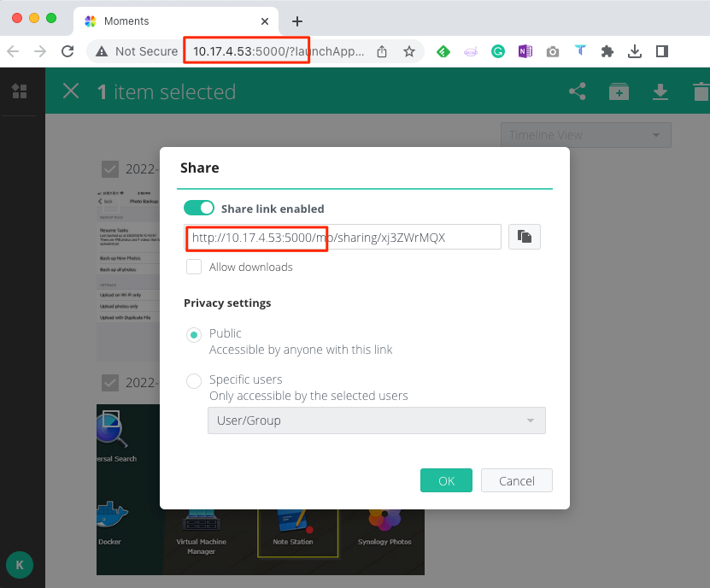Click the Share icon in the Moments toolbar

[577, 91]
